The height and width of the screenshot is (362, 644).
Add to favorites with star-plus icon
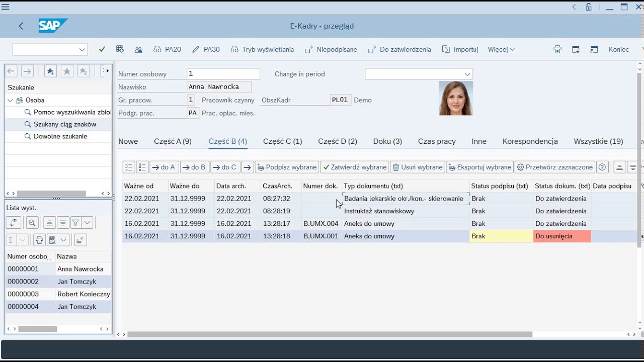pos(50,71)
